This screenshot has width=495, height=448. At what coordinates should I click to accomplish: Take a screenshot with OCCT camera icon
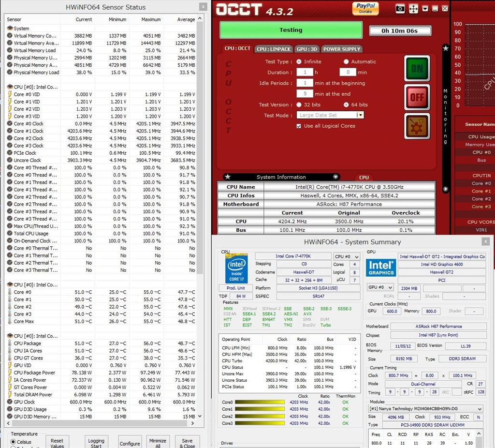400,9
